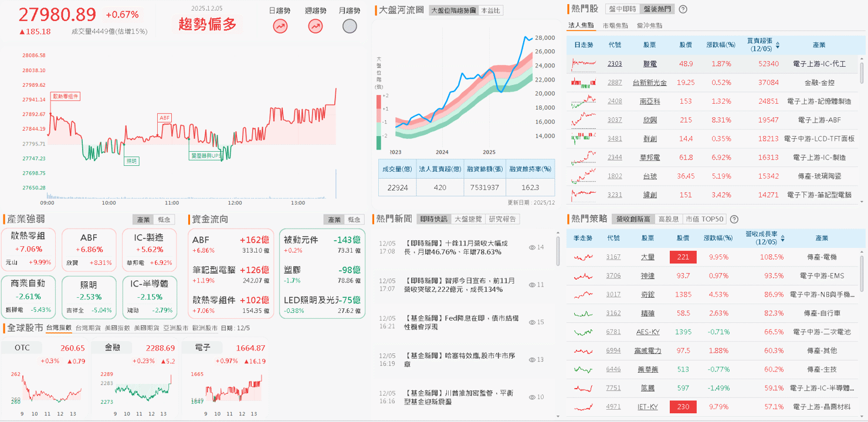Viewport: 868px width, 422px height.
Task: Sort by the 營收成長率 column arrows
Action: 782,238
